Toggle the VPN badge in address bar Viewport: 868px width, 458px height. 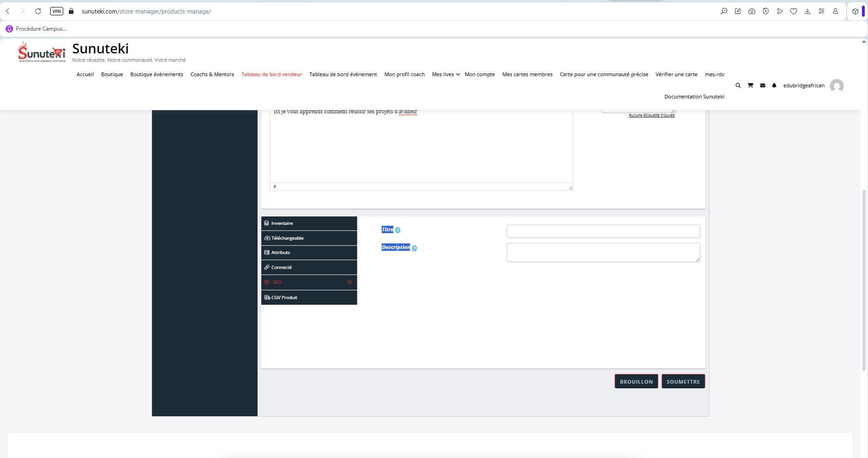pyautogui.click(x=57, y=11)
